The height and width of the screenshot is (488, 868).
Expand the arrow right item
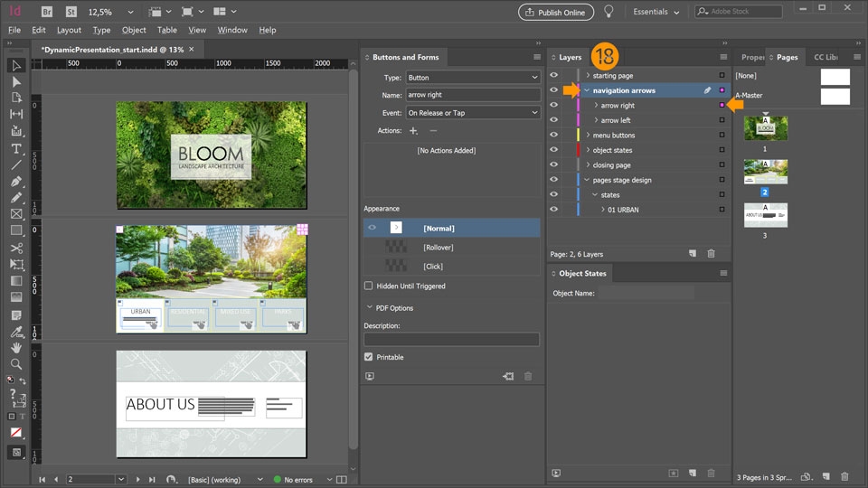(x=596, y=105)
